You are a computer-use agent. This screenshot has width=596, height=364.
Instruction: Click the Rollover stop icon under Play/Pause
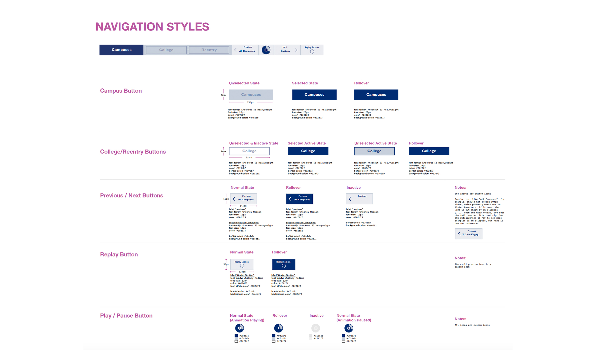coord(278,328)
